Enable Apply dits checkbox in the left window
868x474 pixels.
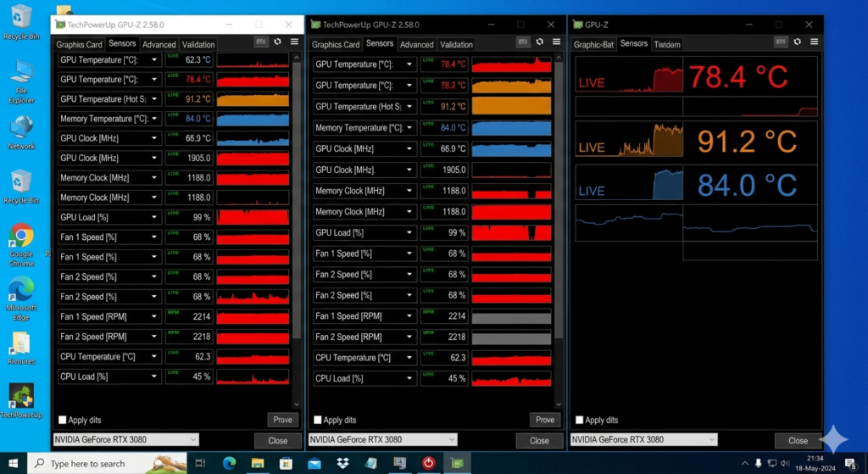[x=63, y=420]
